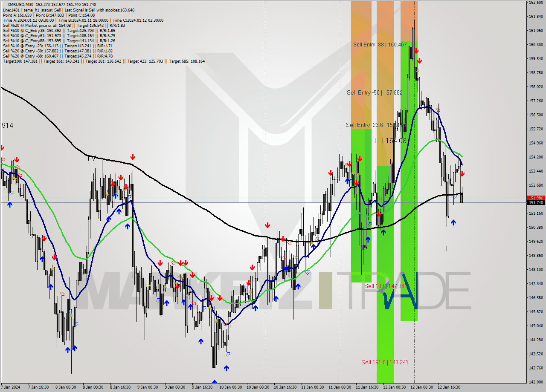Click the '10 Jan 16:30' time axis label
The image size is (546, 392).
pyautogui.click(x=285, y=387)
